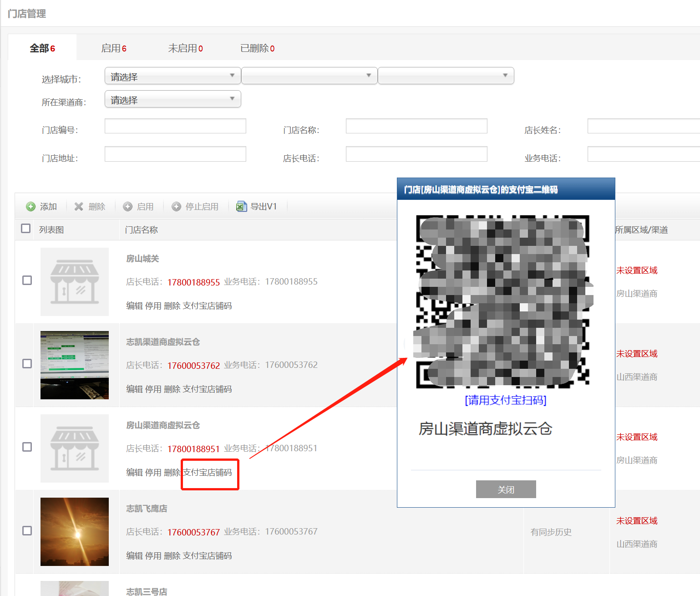This screenshot has height=596, width=700.
Task: Check the 房山渠道商虚拟云仓 row checkbox
Action: 27,447
